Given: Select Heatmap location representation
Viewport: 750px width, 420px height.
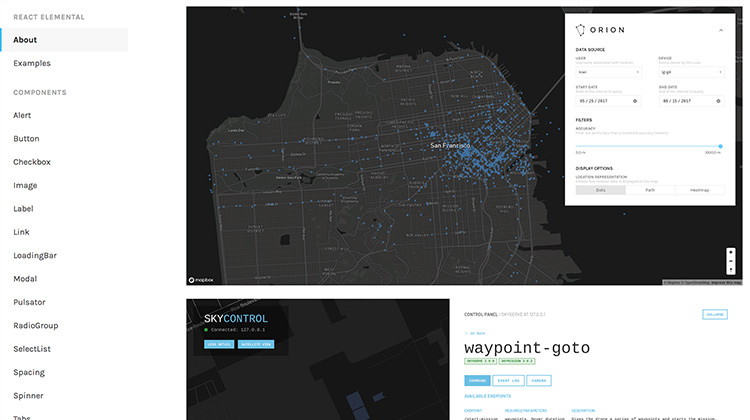Looking at the screenshot, I should (x=699, y=189).
